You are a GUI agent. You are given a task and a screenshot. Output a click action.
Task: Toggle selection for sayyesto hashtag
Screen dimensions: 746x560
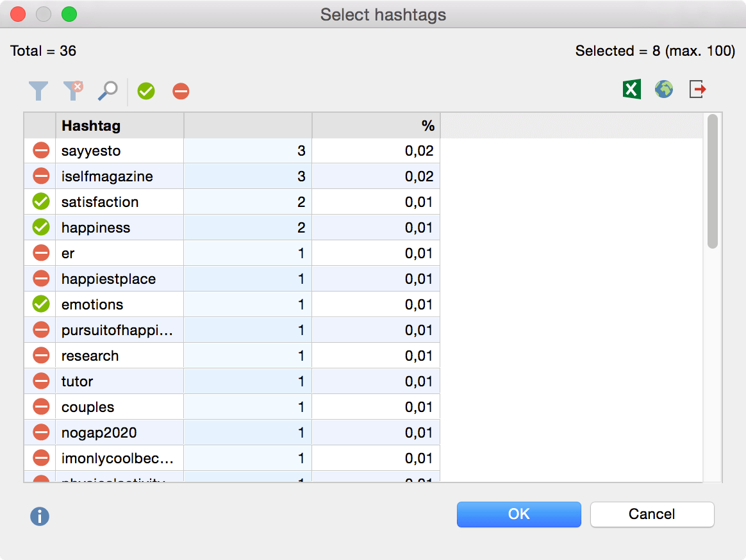[x=41, y=151]
